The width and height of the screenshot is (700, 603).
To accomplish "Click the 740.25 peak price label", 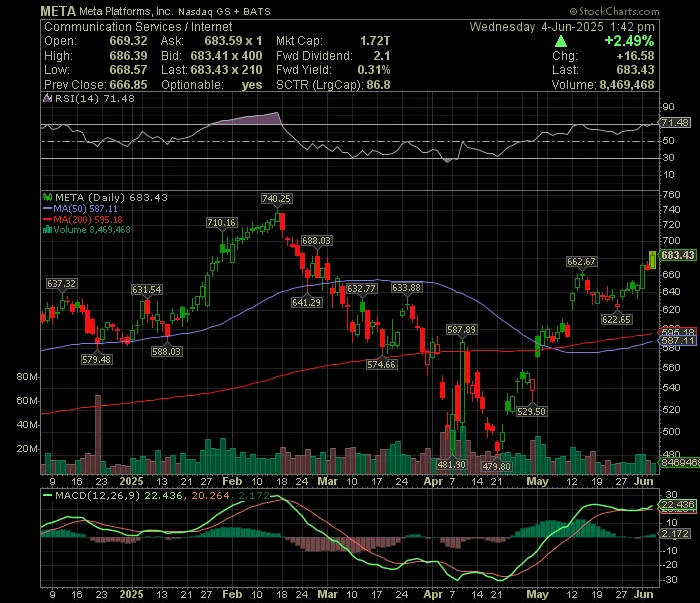I will tap(277, 199).
